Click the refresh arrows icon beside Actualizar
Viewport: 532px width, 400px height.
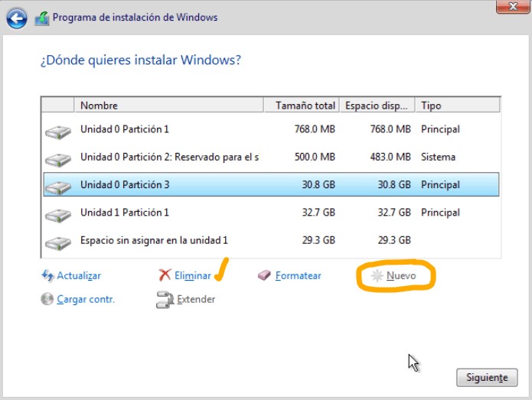[47, 275]
